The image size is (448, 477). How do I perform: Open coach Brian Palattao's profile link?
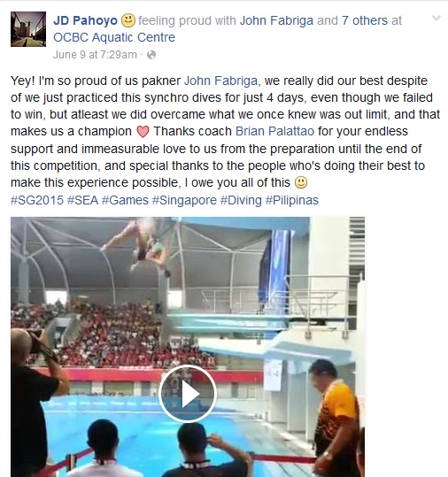[274, 131]
